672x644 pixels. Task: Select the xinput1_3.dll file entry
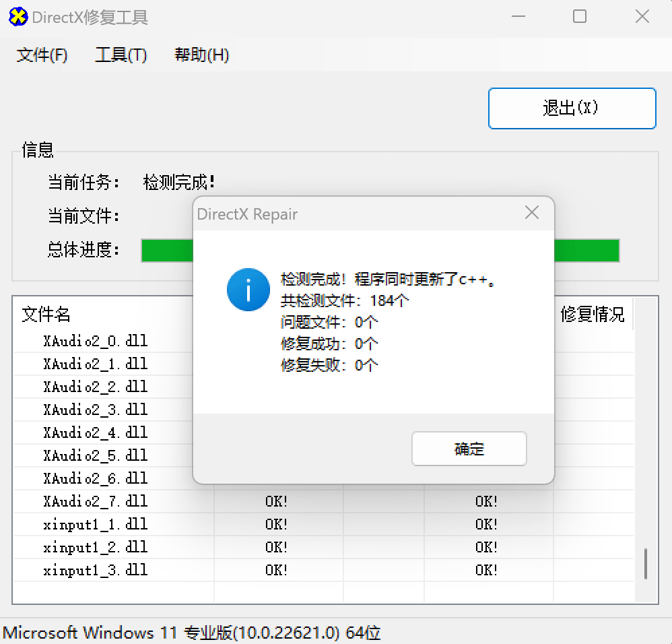(x=95, y=571)
